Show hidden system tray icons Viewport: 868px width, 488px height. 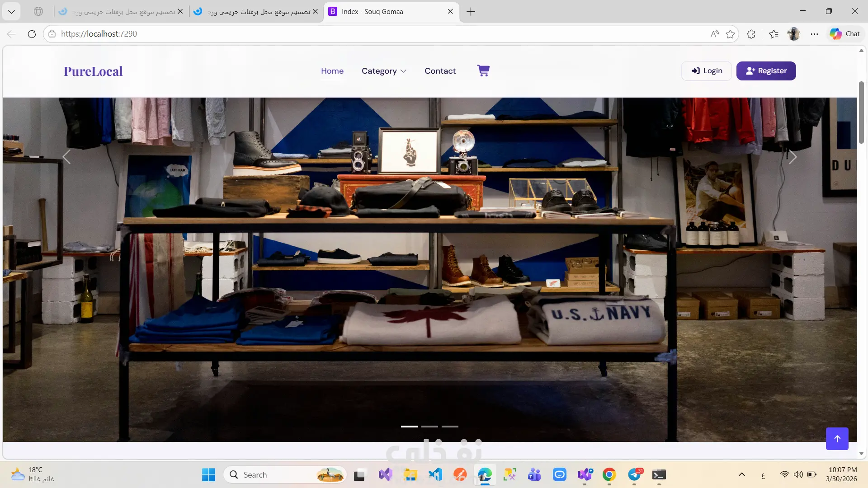pyautogui.click(x=741, y=474)
